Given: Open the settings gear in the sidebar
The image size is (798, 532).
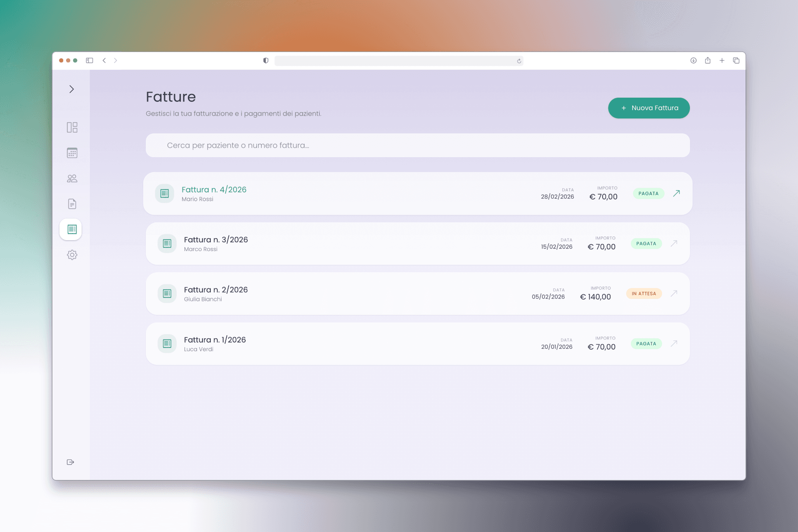Looking at the screenshot, I should pyautogui.click(x=72, y=255).
